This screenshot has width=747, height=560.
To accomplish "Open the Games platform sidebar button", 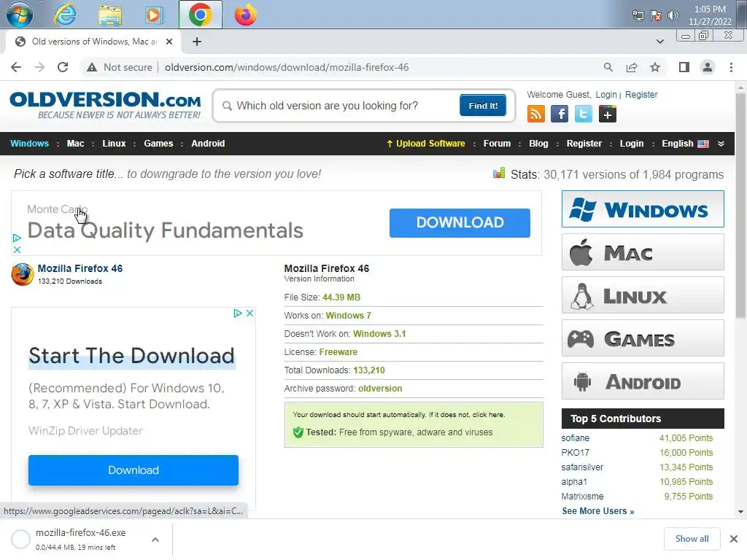I will 643,338.
